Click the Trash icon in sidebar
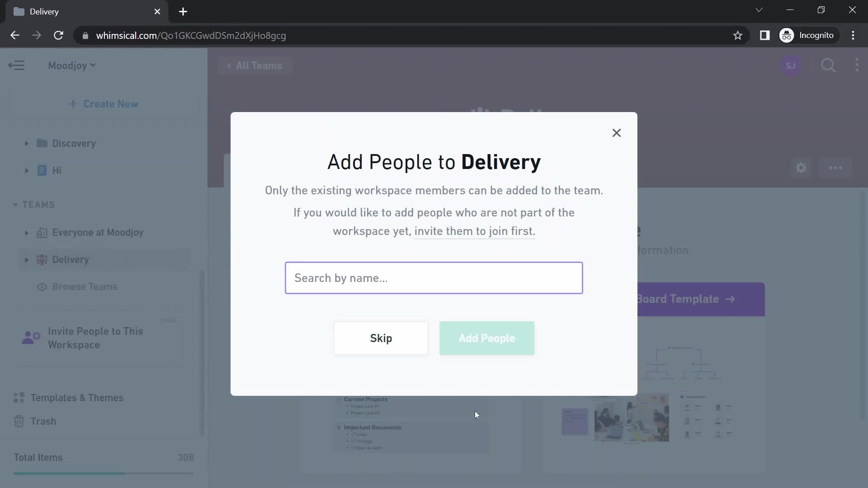 pyautogui.click(x=18, y=421)
